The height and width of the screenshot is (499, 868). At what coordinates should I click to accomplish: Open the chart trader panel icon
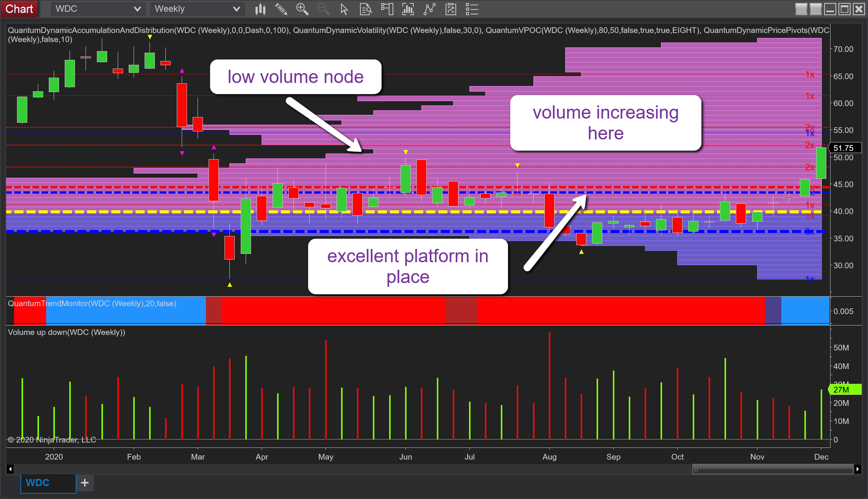click(387, 9)
